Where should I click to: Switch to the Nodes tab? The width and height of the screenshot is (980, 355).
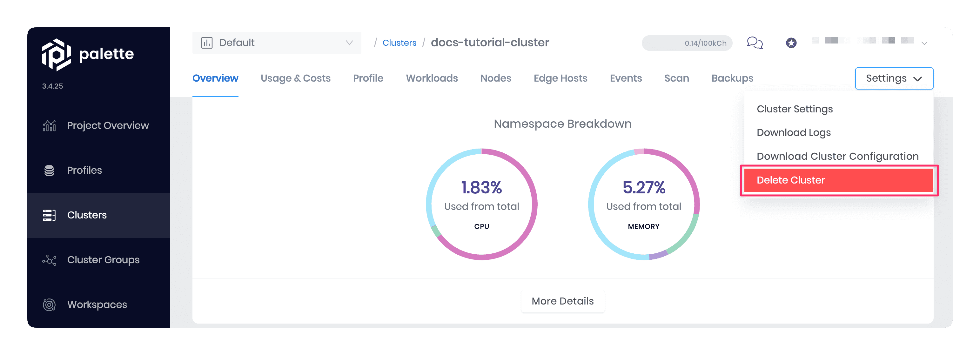[496, 78]
